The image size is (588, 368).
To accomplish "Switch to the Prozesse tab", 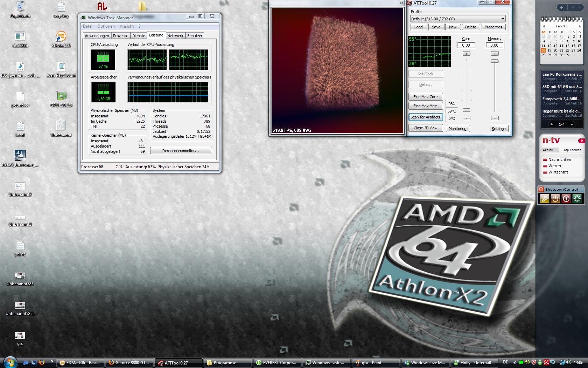I will 121,36.
